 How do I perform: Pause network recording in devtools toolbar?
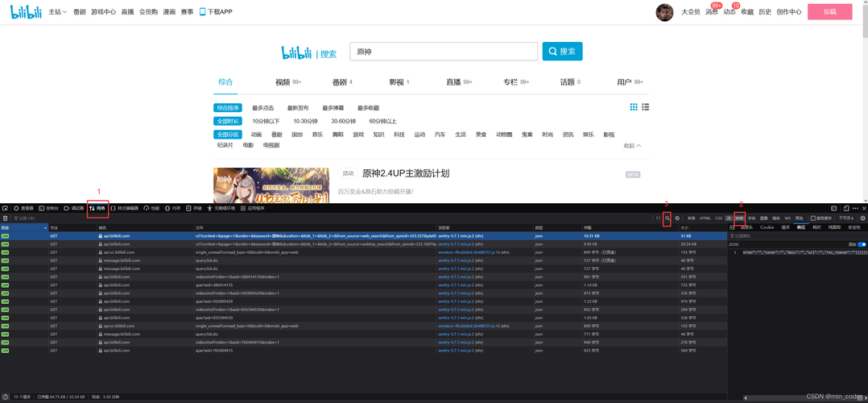point(658,218)
